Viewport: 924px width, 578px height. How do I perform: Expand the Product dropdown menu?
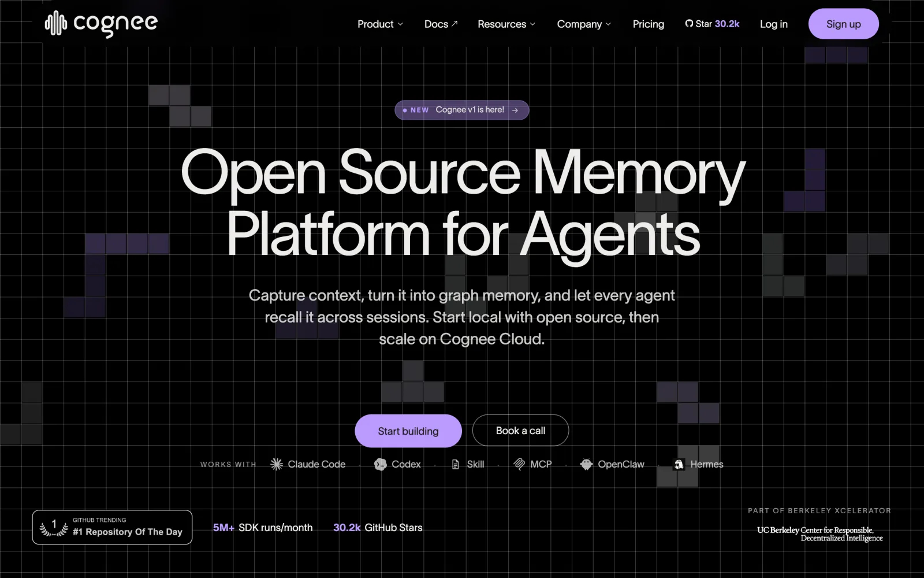[380, 24]
